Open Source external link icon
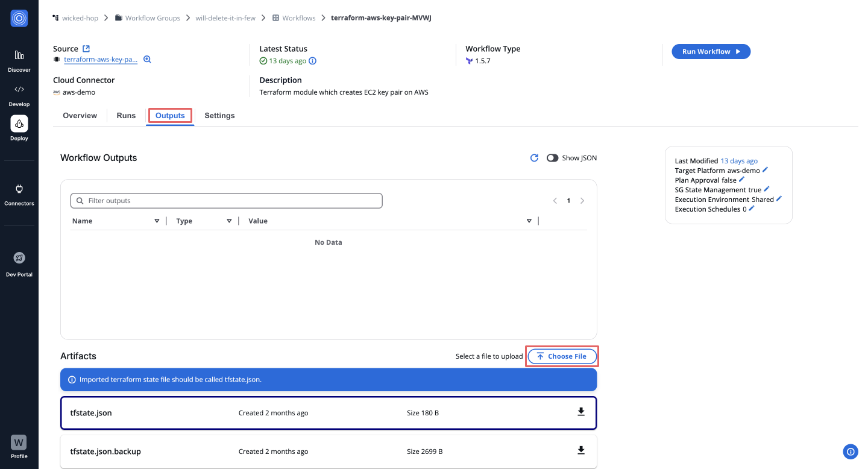The width and height of the screenshot is (868, 469). 86,49
